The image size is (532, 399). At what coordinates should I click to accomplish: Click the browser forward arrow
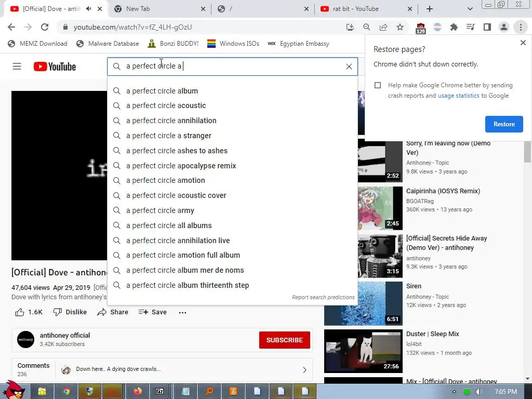click(x=28, y=27)
